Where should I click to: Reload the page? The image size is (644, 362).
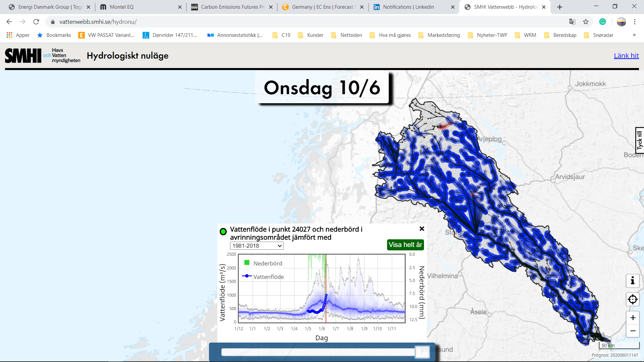[36, 22]
